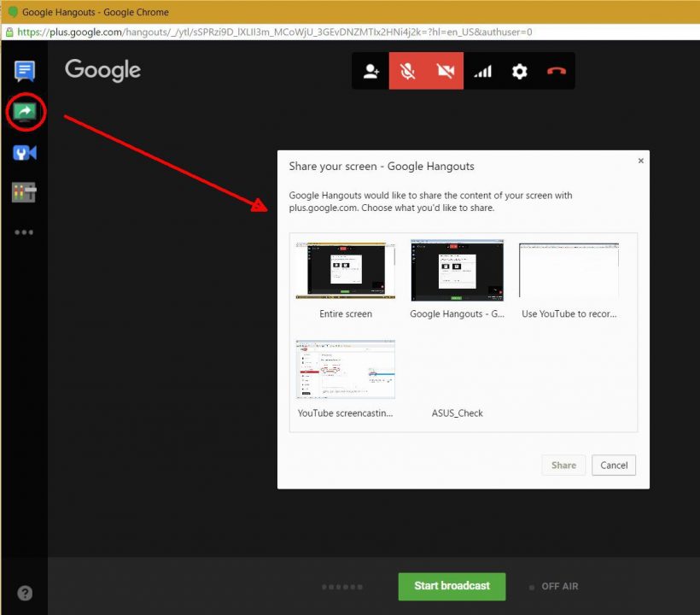This screenshot has width=700, height=615.
Task: Expand the more apps ellipsis icon
Action: click(x=24, y=231)
